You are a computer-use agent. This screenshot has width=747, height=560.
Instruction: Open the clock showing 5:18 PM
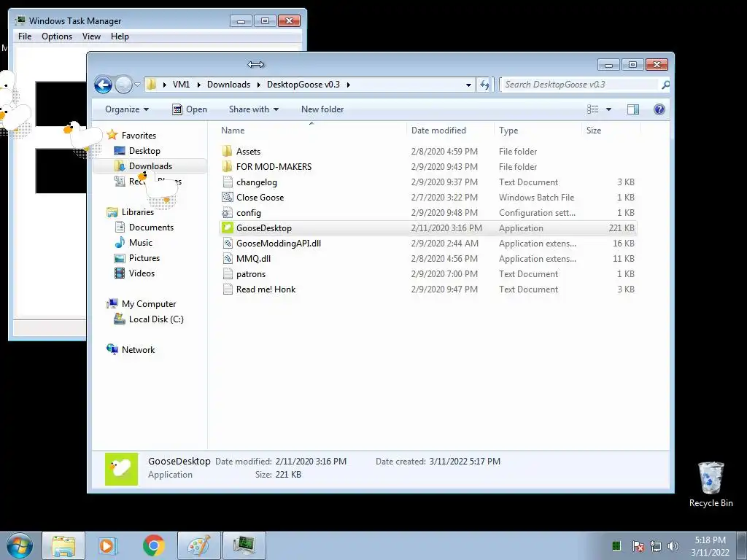tap(710, 546)
